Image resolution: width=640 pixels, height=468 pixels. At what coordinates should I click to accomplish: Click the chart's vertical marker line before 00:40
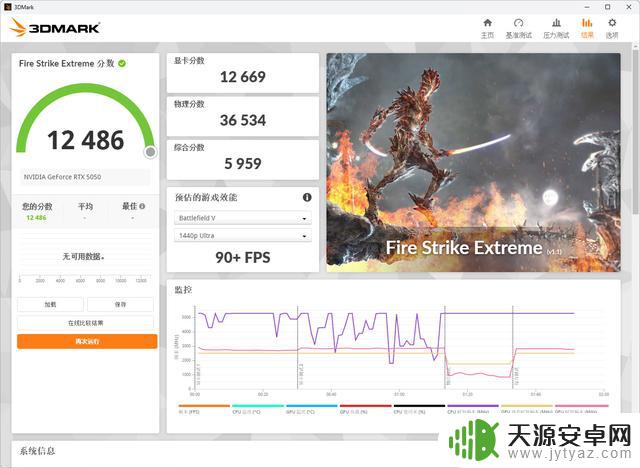coord(298,347)
